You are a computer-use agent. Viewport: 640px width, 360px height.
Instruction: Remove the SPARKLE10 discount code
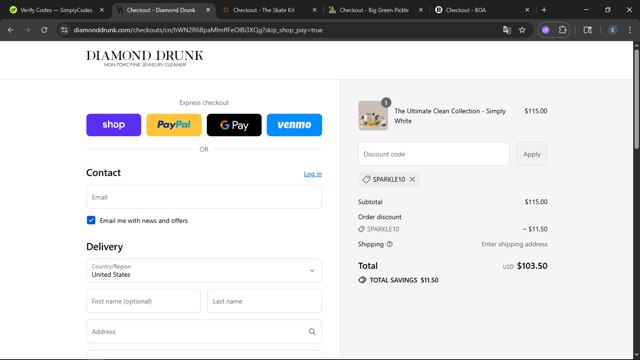[413, 179]
